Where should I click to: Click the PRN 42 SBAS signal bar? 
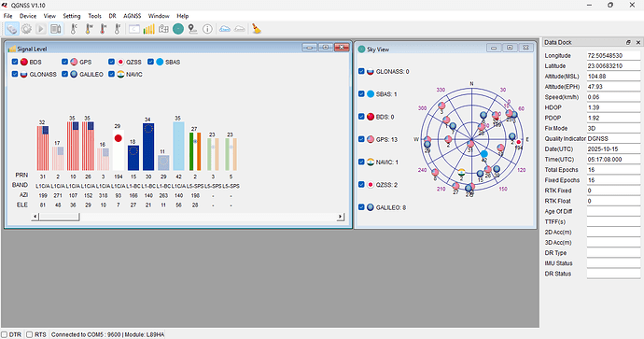coord(178,146)
